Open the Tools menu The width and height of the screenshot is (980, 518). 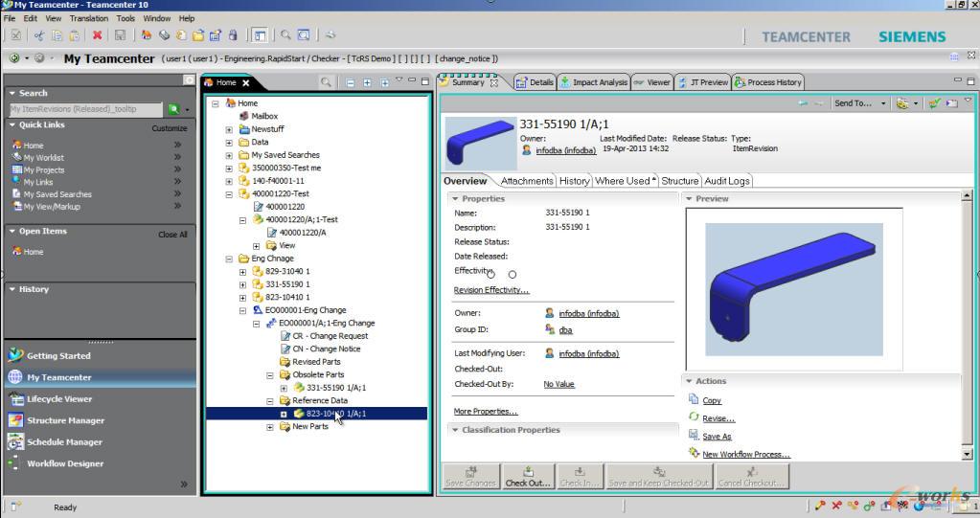pos(125,18)
